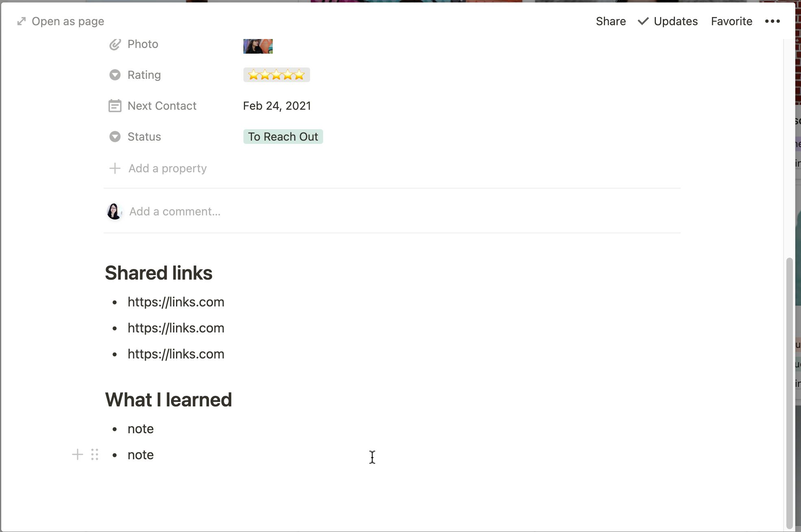Click the Add a comment field
Viewport: 801px width, 532px height.
tap(175, 211)
